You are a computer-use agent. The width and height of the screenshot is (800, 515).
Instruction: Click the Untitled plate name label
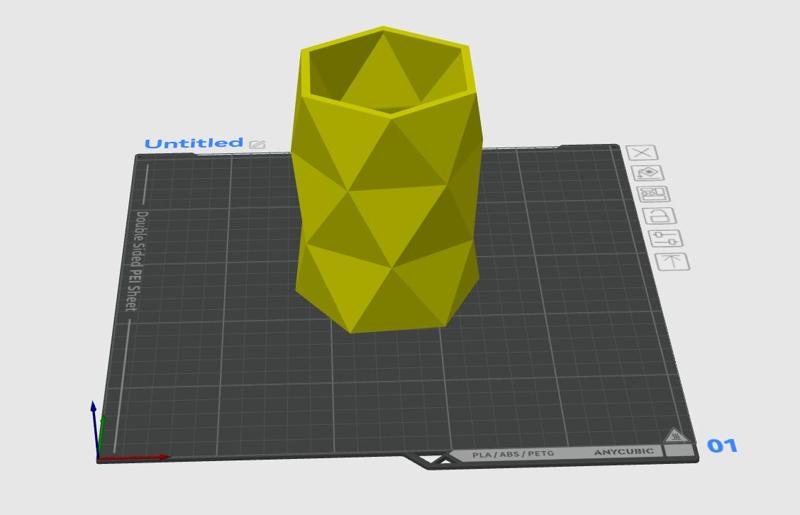click(194, 143)
